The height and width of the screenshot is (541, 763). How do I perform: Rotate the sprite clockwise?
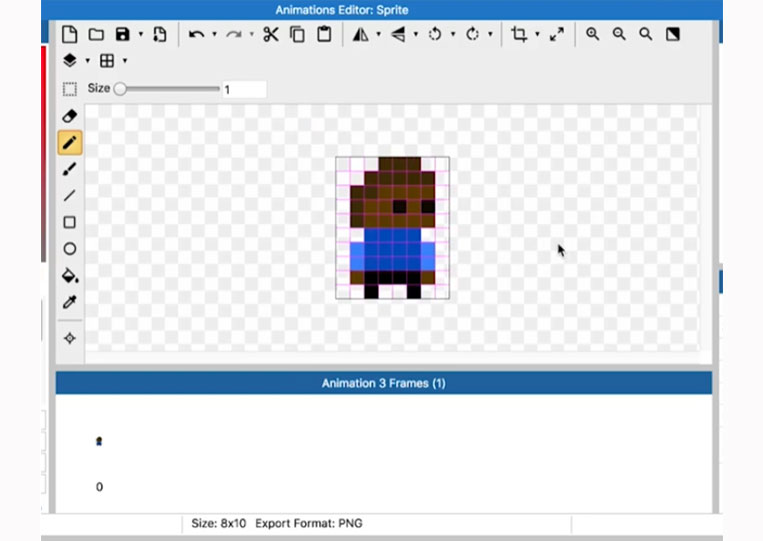tap(472, 35)
